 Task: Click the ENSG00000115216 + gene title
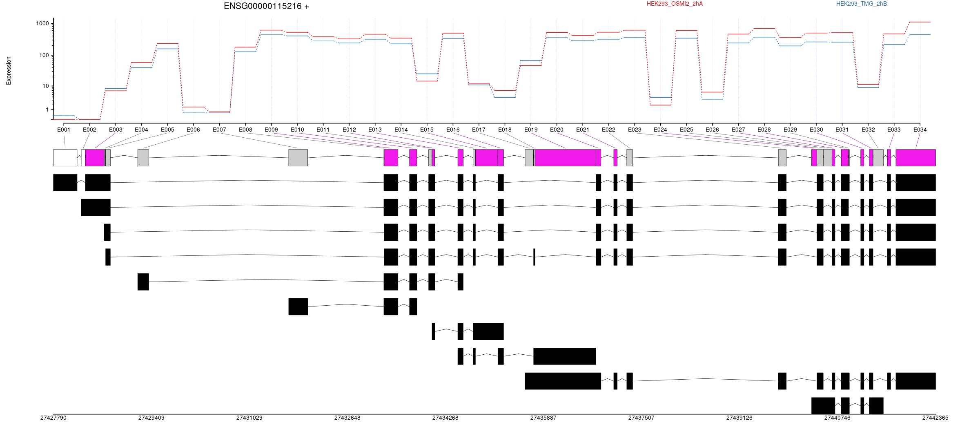(x=266, y=6)
